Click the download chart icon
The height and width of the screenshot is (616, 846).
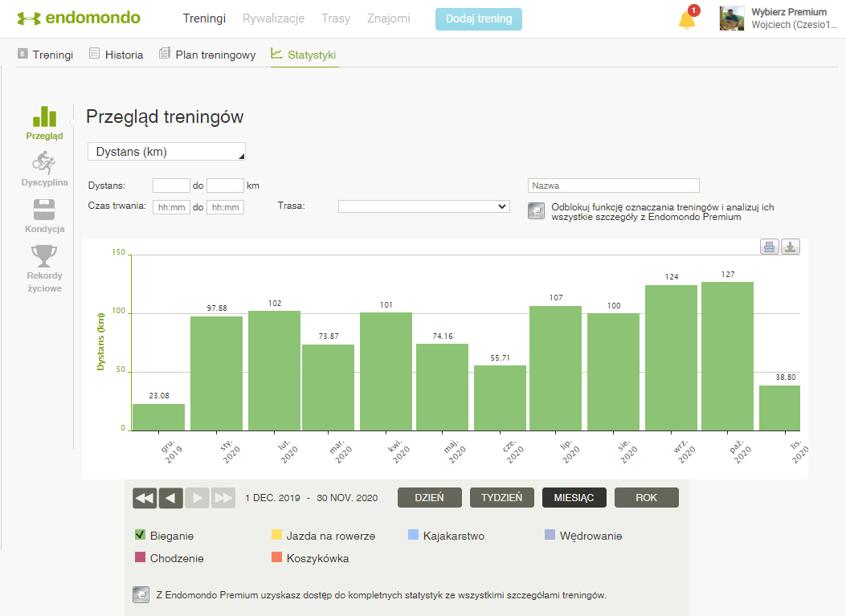(x=791, y=247)
